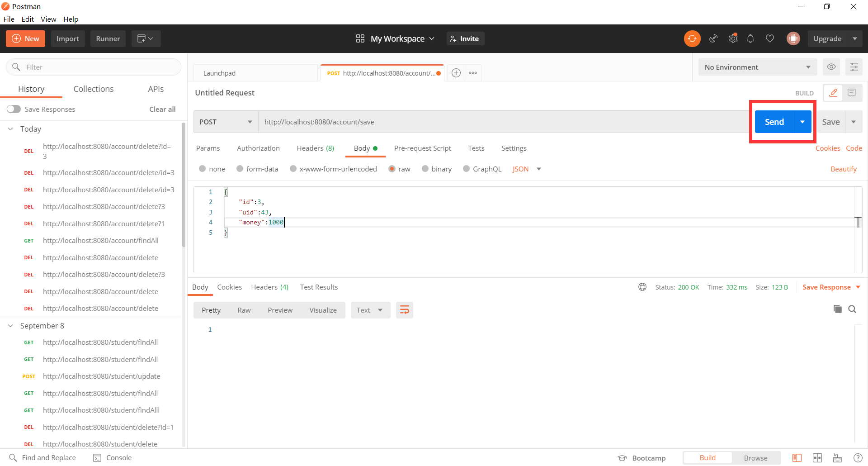Screen dimensions: 868x466
Task: Open the No Environment dropdown
Action: click(758, 67)
